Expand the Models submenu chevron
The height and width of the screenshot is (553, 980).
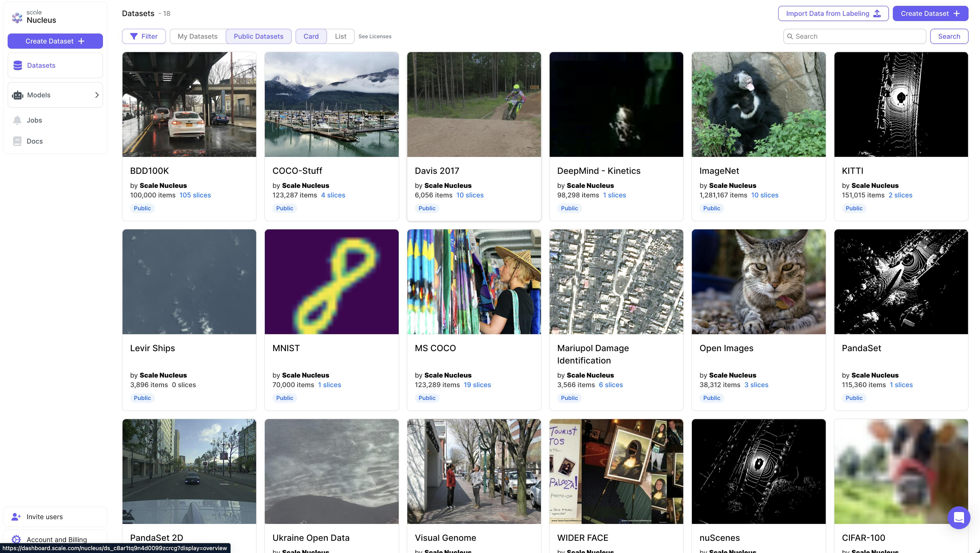[97, 95]
